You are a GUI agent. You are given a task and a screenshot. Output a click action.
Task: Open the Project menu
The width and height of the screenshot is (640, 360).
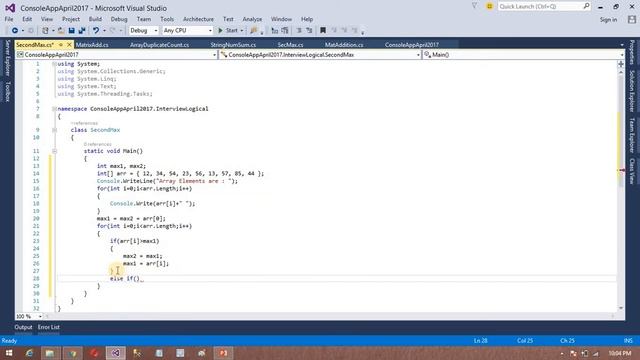pyautogui.click(x=71, y=19)
